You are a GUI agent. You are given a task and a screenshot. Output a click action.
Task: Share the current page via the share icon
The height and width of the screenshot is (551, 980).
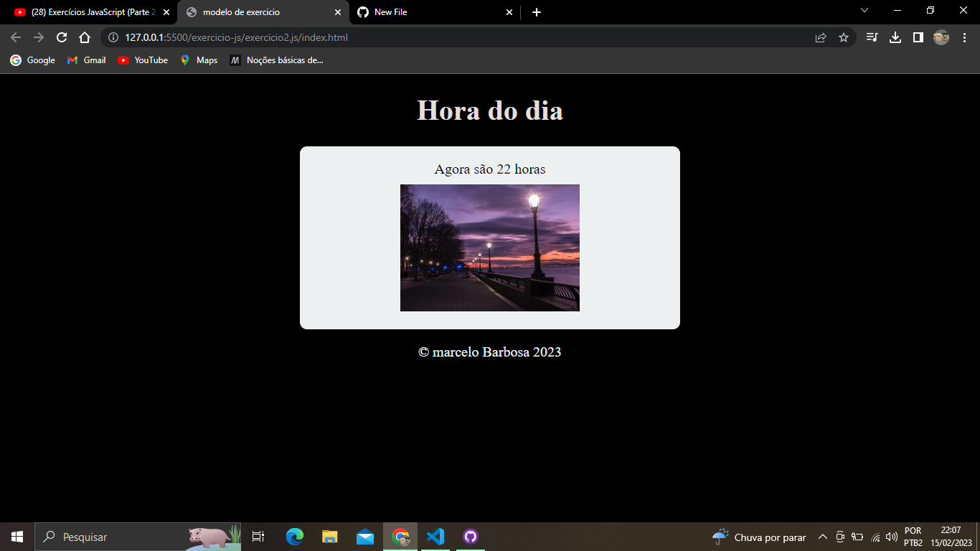820,37
